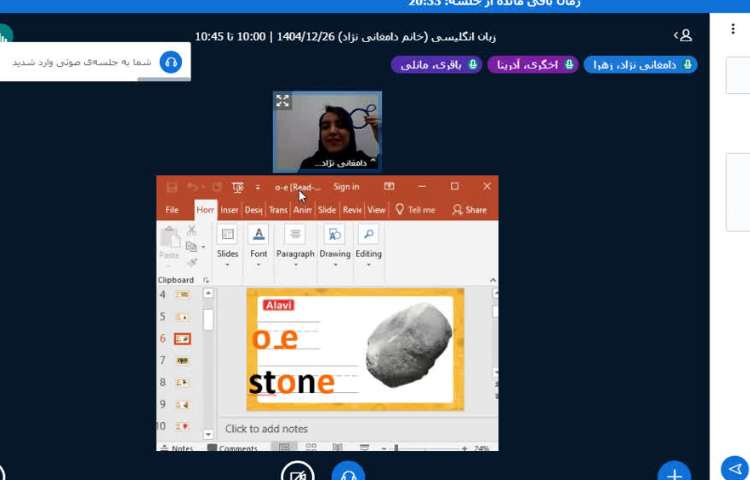Select slide 9 thumbnail
Image resolution: width=750 pixels, height=480 pixels.
coord(182,404)
